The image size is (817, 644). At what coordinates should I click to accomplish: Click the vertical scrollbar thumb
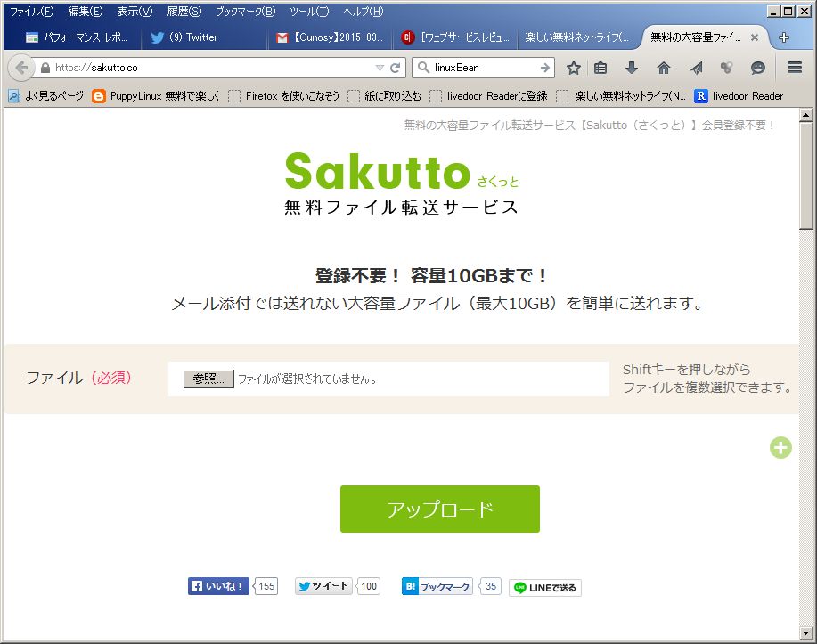coord(805,175)
